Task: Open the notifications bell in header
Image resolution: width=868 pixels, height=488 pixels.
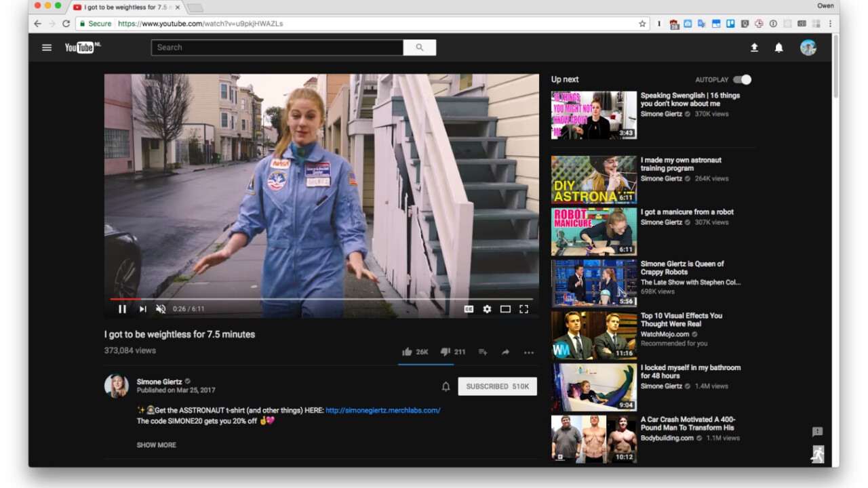Action: point(778,47)
